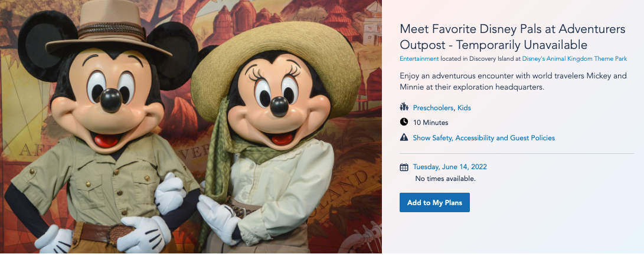644x267 pixels.
Task: Click the clock duration icon
Action: pyautogui.click(x=404, y=123)
